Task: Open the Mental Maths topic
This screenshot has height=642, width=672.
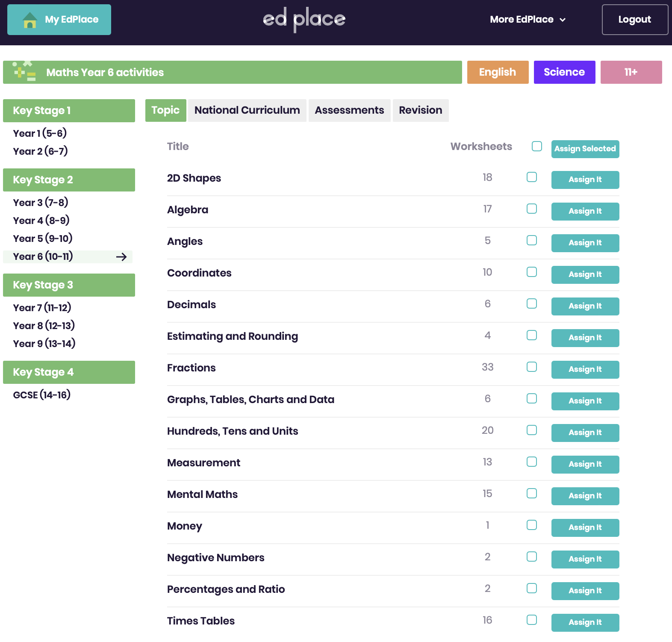Action: tap(203, 495)
